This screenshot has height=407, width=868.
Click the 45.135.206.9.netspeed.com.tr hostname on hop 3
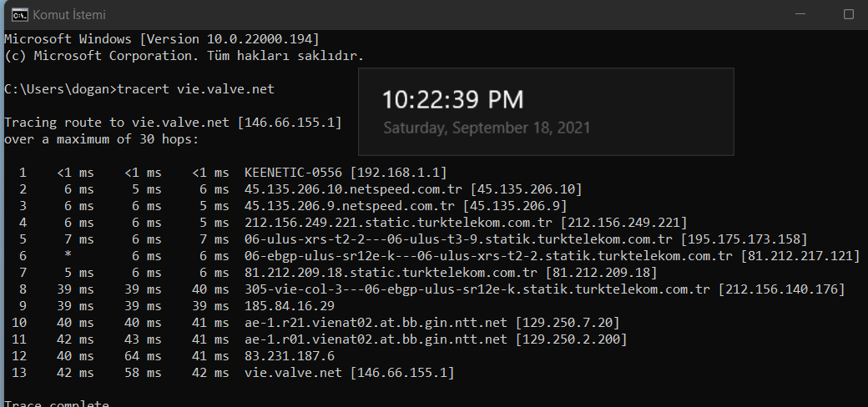pyautogui.click(x=350, y=206)
